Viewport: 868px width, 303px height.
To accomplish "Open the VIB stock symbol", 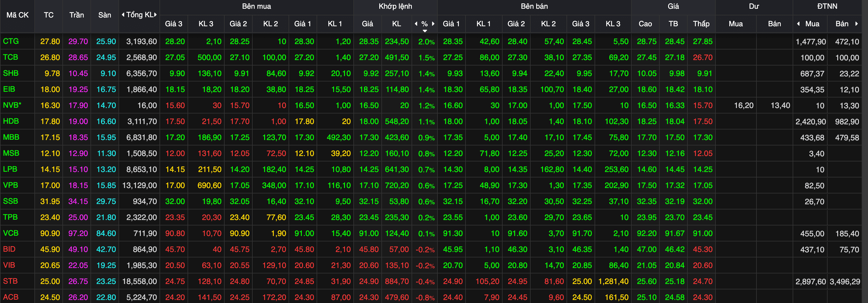I will (9, 265).
